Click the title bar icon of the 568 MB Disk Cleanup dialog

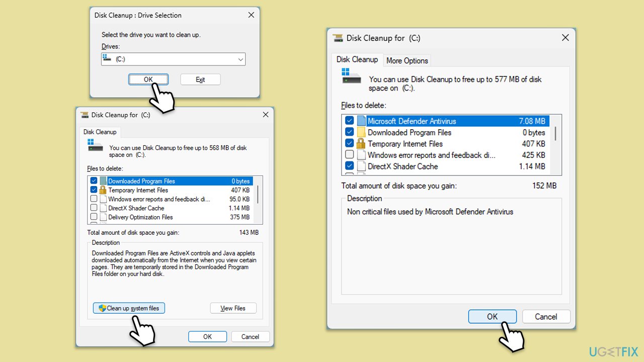[85, 115]
